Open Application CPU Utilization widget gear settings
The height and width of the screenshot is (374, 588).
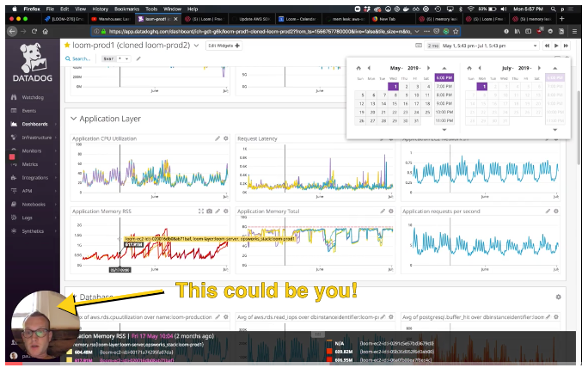[226, 138]
